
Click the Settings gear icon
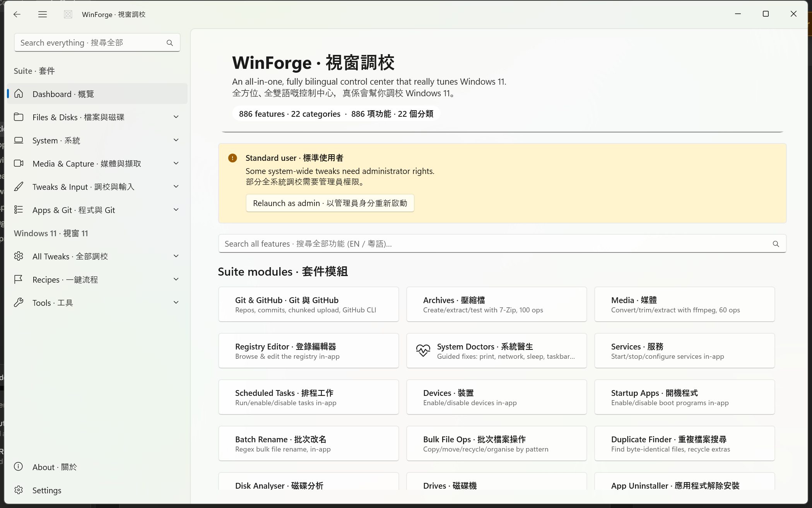(19, 490)
